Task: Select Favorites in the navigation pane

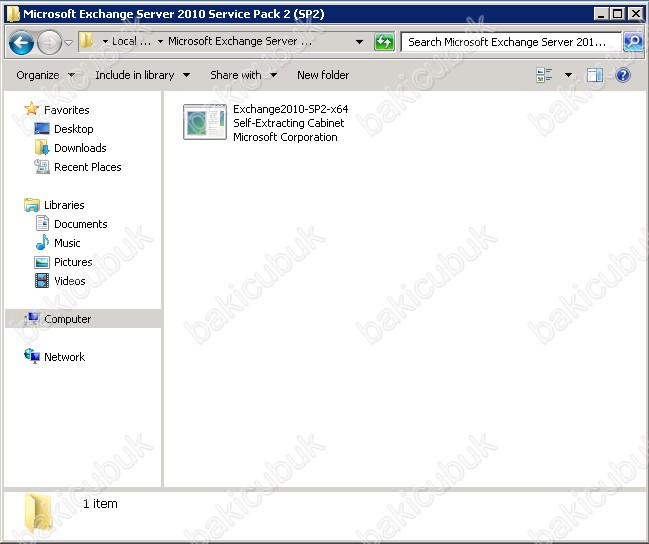Action: [x=67, y=110]
